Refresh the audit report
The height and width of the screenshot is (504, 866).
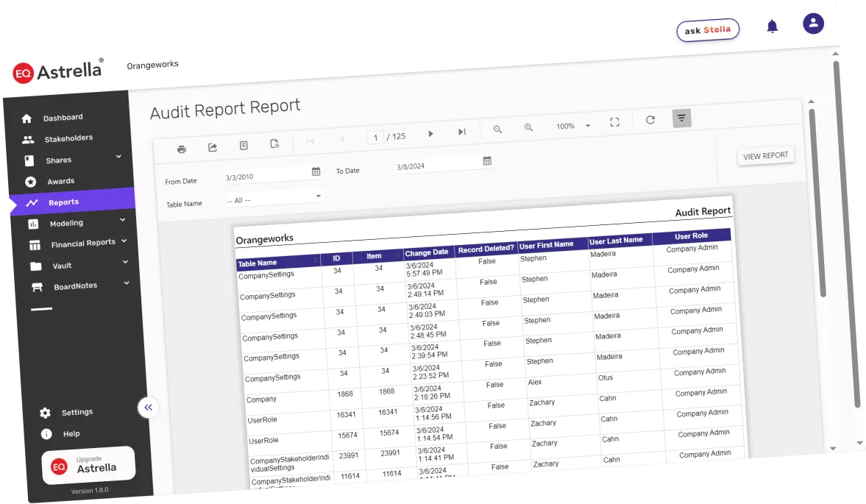[650, 120]
